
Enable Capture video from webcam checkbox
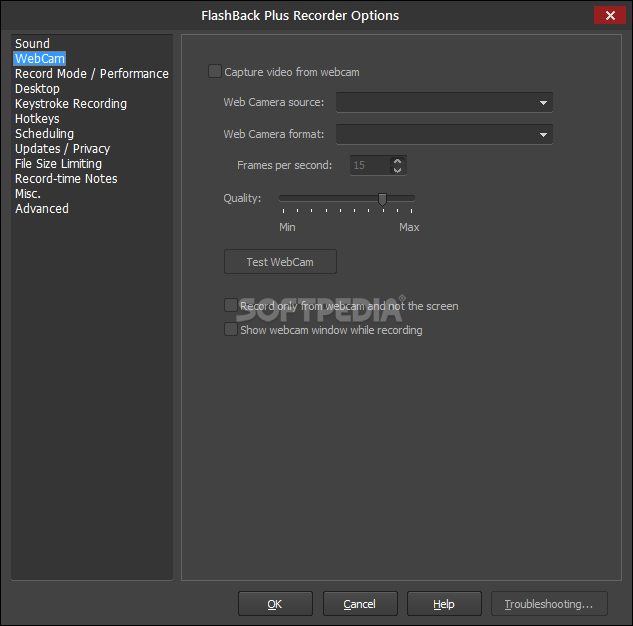pyautogui.click(x=215, y=71)
